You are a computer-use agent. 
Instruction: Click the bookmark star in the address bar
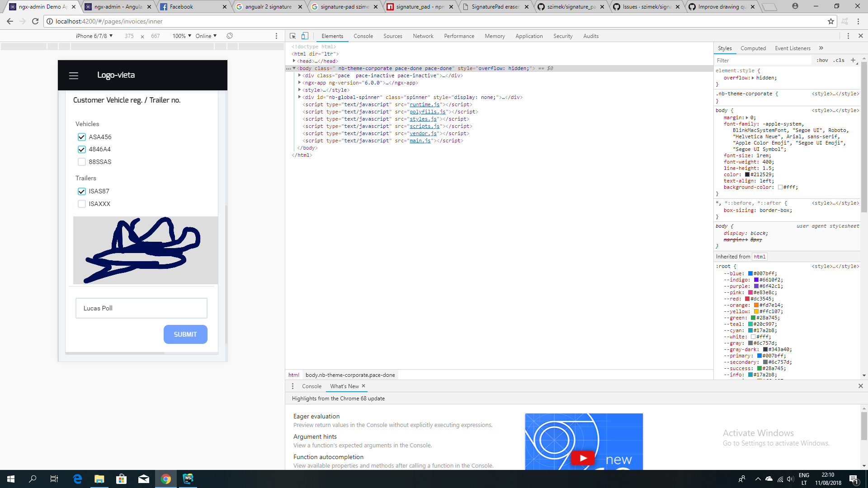pos(831,21)
